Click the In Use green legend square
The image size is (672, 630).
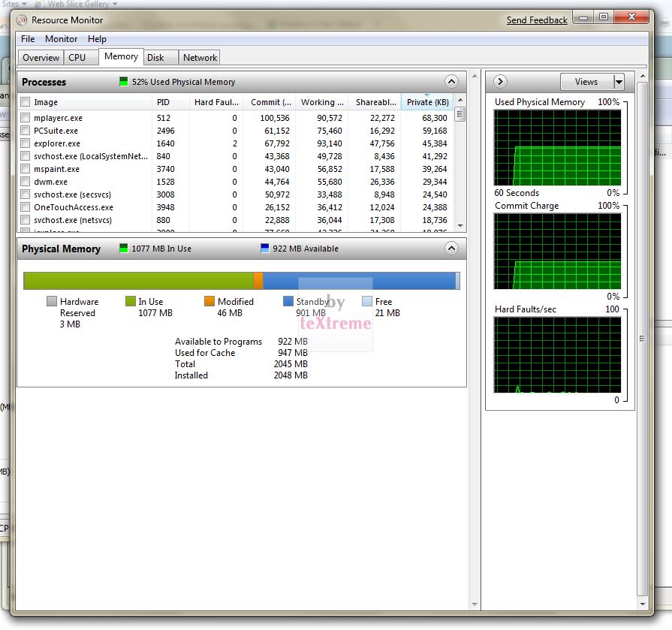pyautogui.click(x=131, y=301)
